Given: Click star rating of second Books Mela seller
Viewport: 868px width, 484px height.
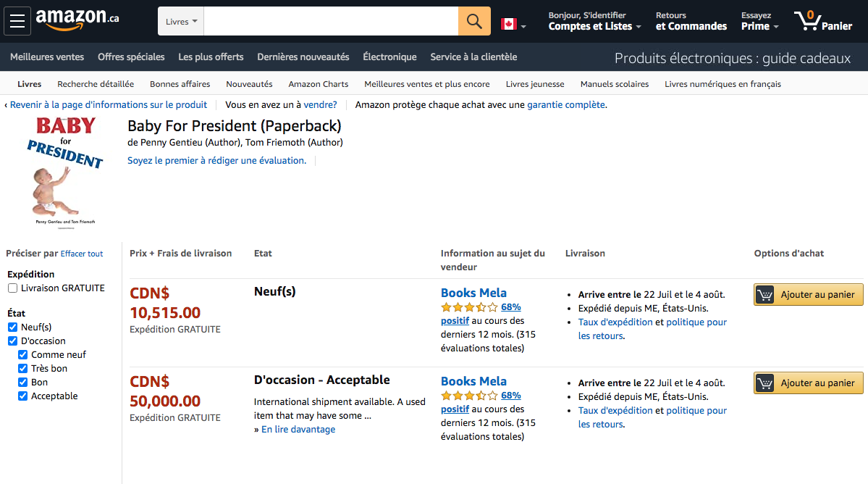Looking at the screenshot, I should coord(469,396).
